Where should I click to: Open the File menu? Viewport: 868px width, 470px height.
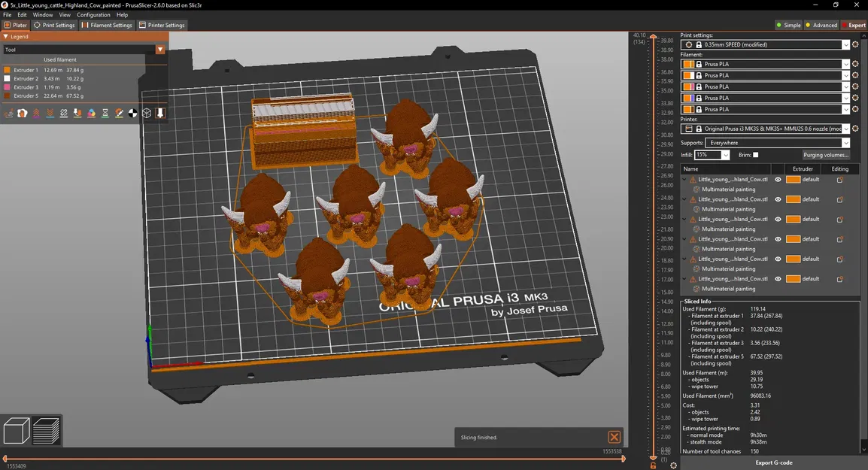[x=8, y=15]
